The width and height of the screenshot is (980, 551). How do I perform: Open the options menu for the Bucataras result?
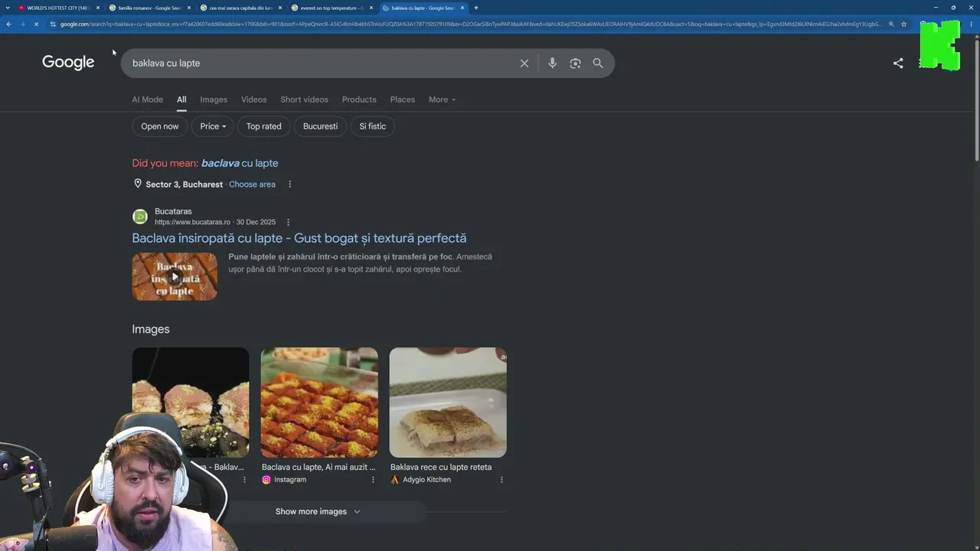pos(289,223)
